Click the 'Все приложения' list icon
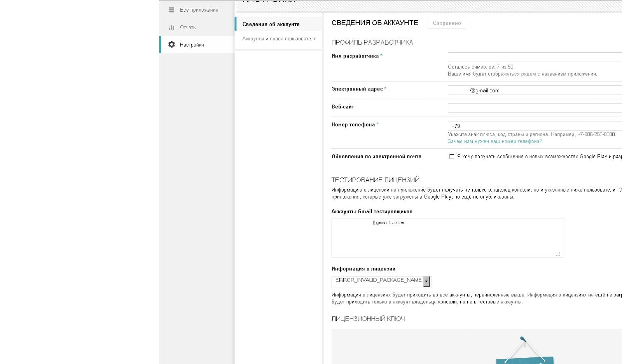Viewport: 622px width, 364px height. (171, 10)
